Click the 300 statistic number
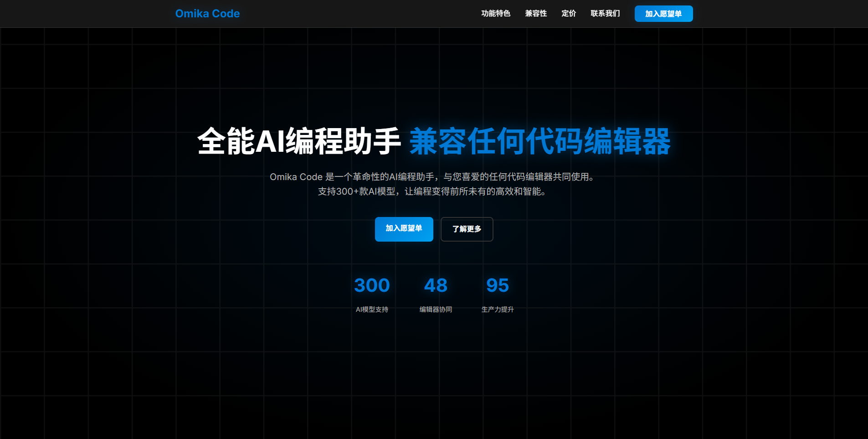 [x=372, y=285]
